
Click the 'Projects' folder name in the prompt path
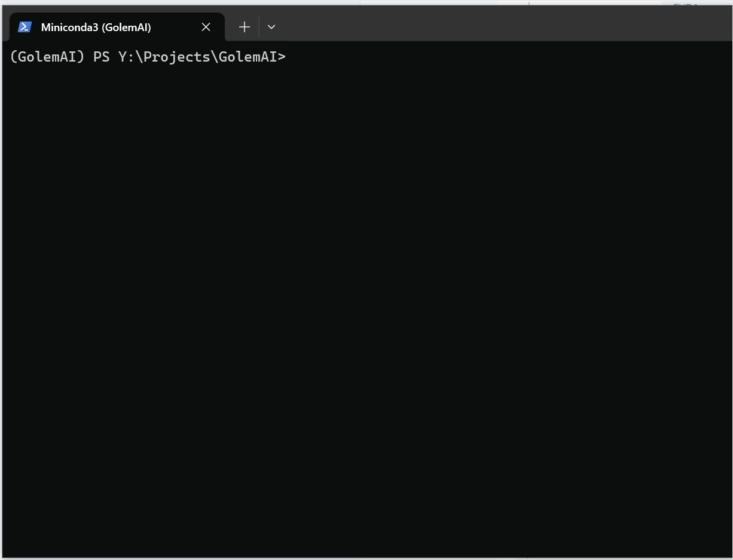pos(177,57)
